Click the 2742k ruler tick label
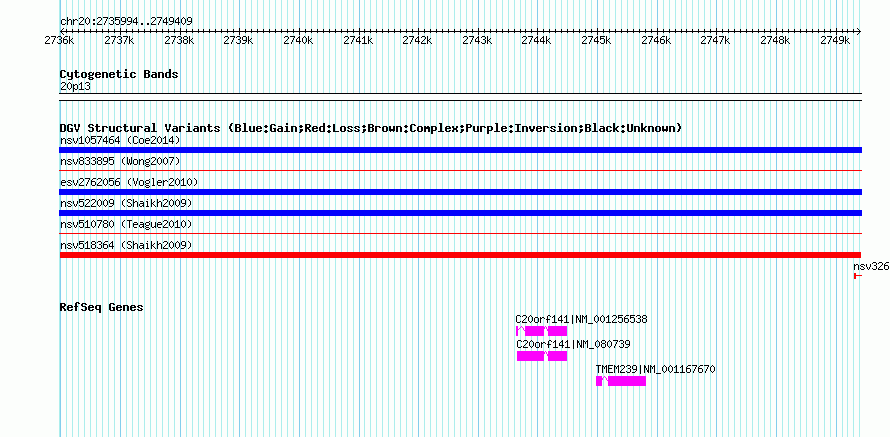Image resolution: width=890 pixels, height=437 pixels. click(x=417, y=40)
